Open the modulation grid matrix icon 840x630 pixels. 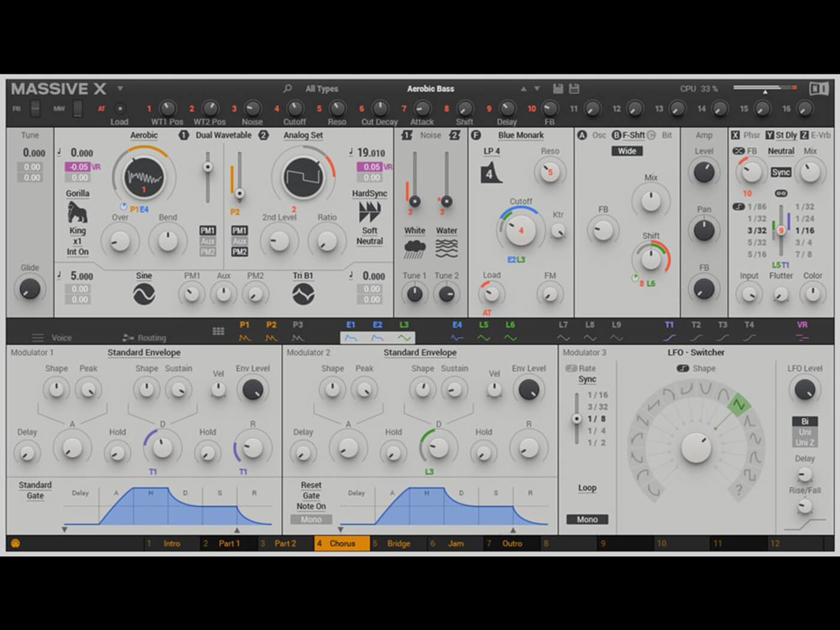tap(218, 331)
